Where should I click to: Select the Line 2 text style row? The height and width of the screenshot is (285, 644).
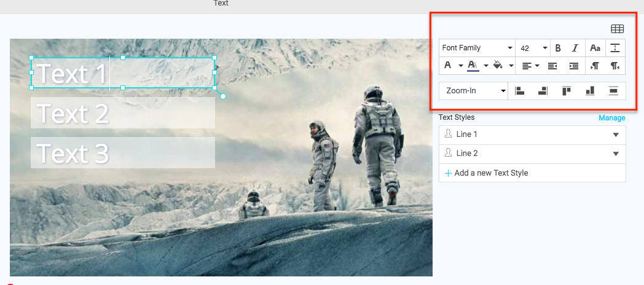[532, 154]
